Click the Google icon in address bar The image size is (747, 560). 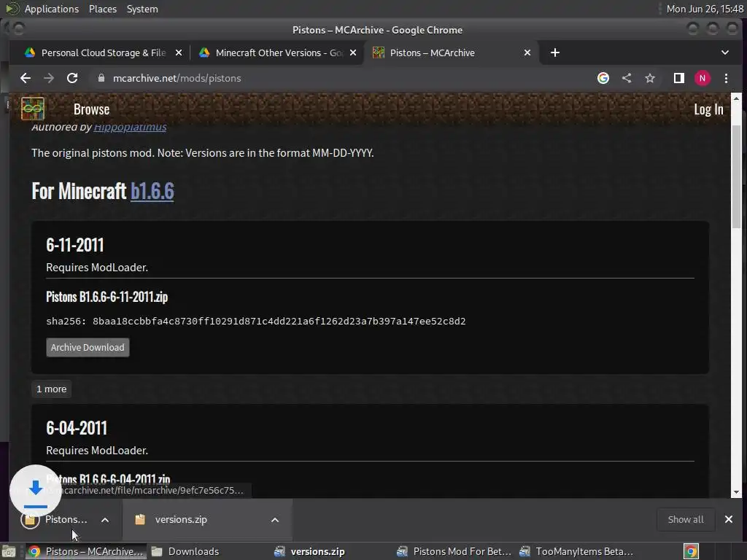[603, 78]
